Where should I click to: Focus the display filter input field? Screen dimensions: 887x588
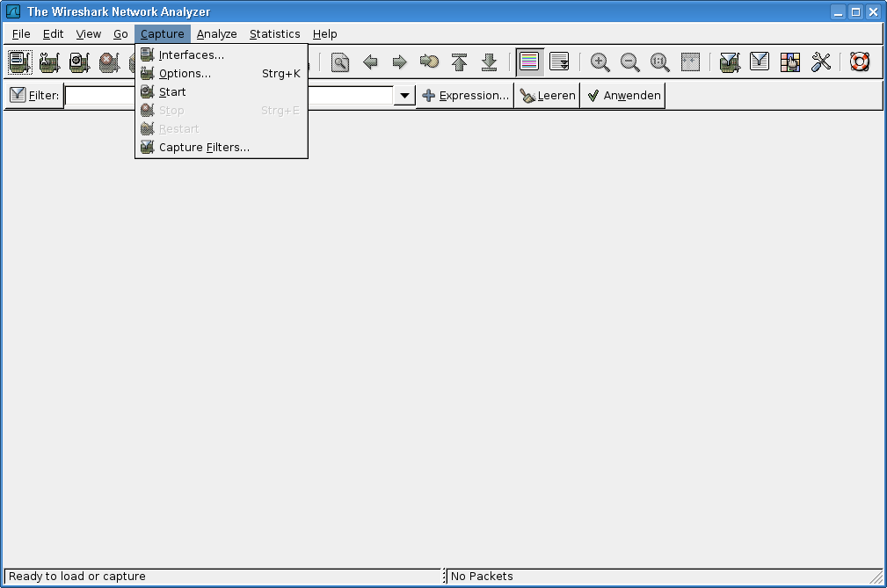229,96
